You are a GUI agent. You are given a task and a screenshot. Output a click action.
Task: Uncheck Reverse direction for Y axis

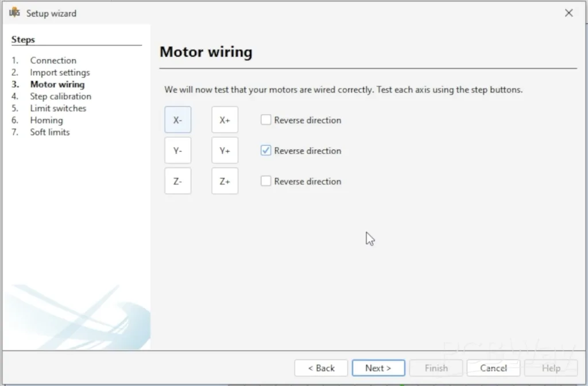pos(266,150)
